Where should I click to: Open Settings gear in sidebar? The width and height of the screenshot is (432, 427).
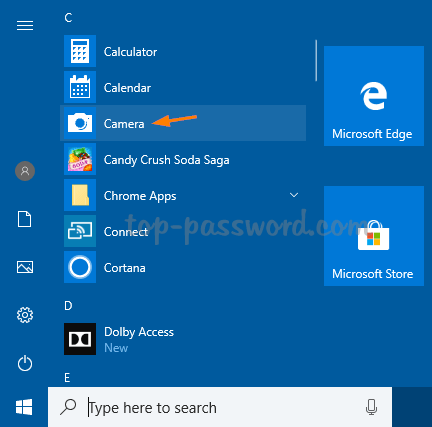tap(25, 315)
